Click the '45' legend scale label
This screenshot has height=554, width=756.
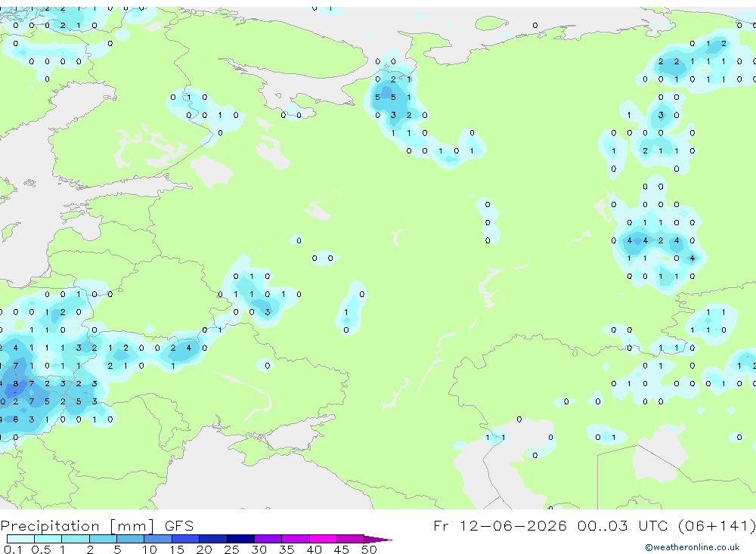tap(342, 549)
